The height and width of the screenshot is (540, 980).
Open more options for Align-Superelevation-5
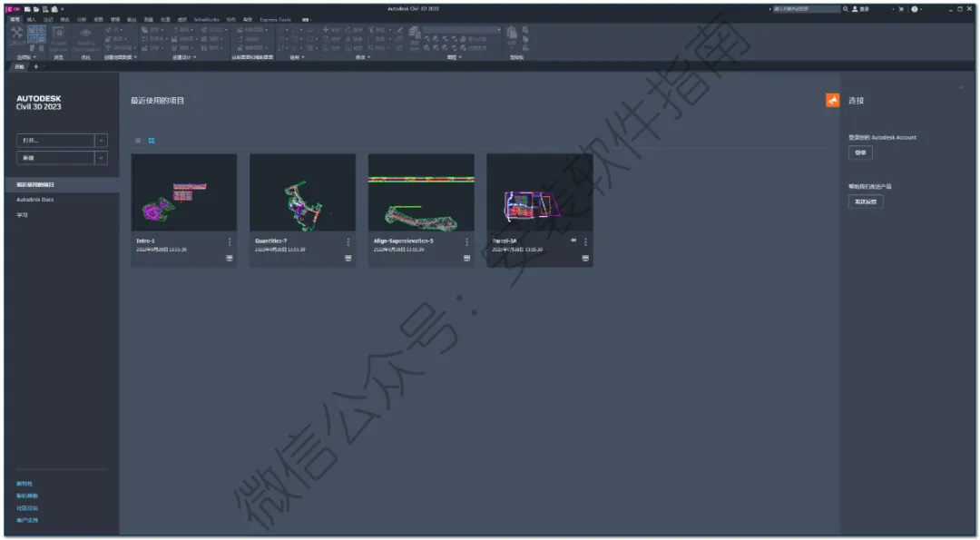pyautogui.click(x=467, y=242)
